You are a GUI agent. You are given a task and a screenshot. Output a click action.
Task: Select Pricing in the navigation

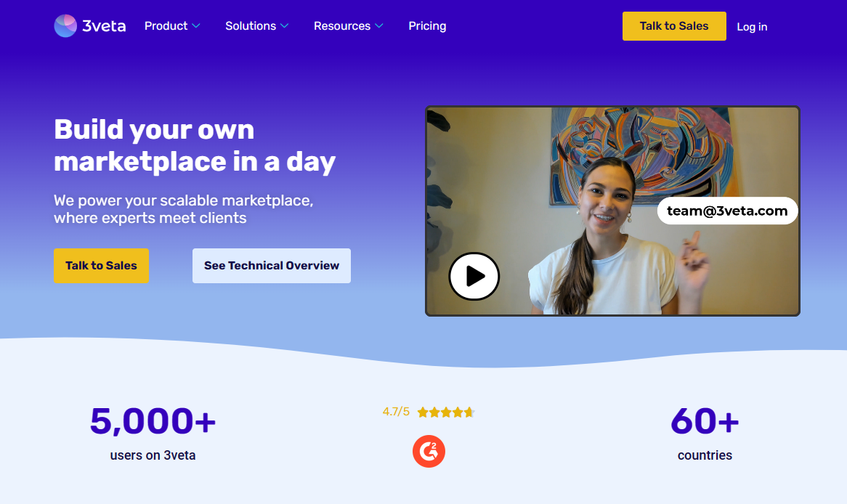427,25
